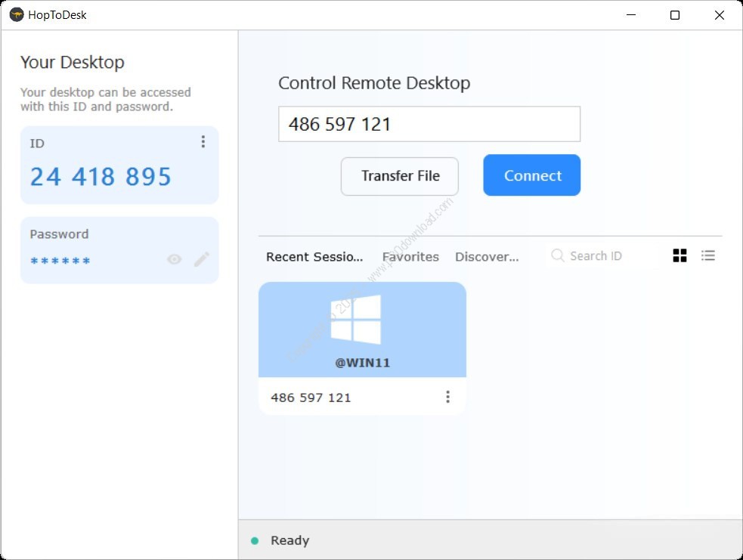
Task: Maximize the HopToDesk window
Action: 675,15
